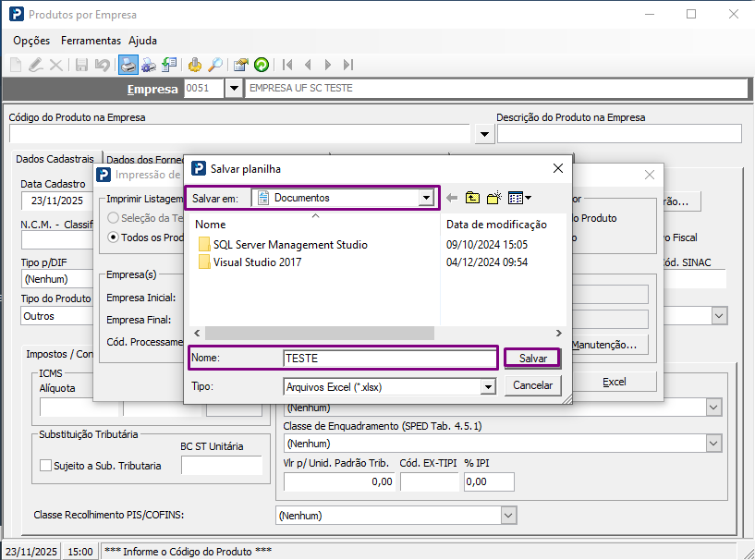Switch to Dados Cadastrais tab
This screenshot has height=560, width=755.
click(x=55, y=159)
